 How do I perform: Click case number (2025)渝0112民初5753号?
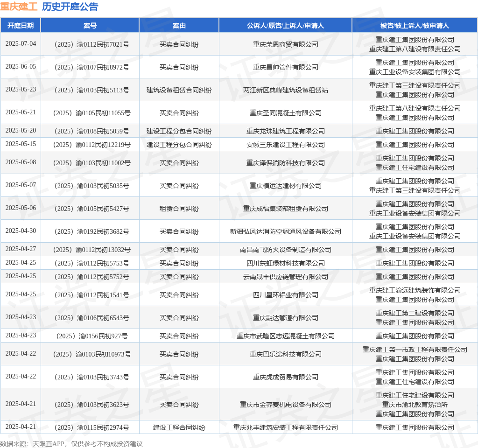92,263
